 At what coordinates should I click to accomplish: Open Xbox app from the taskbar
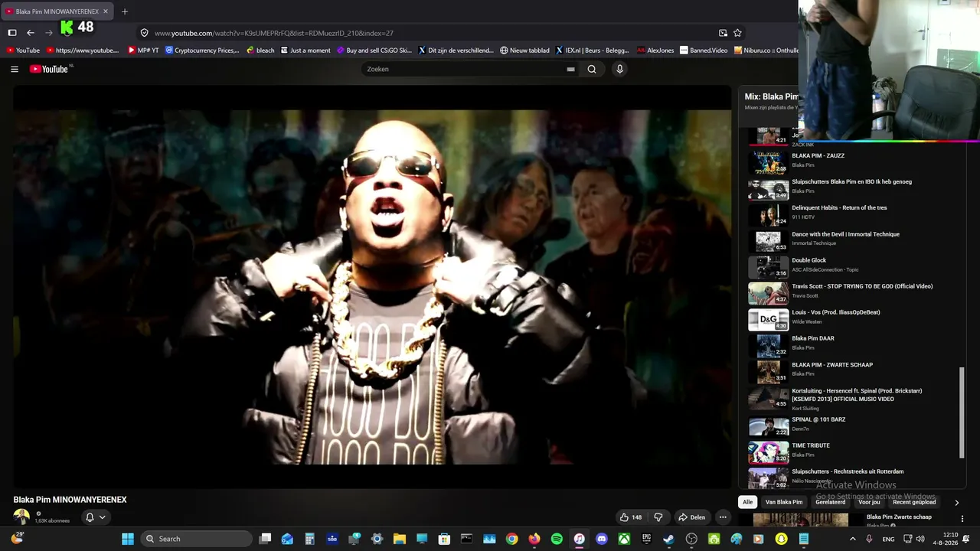tap(624, 539)
